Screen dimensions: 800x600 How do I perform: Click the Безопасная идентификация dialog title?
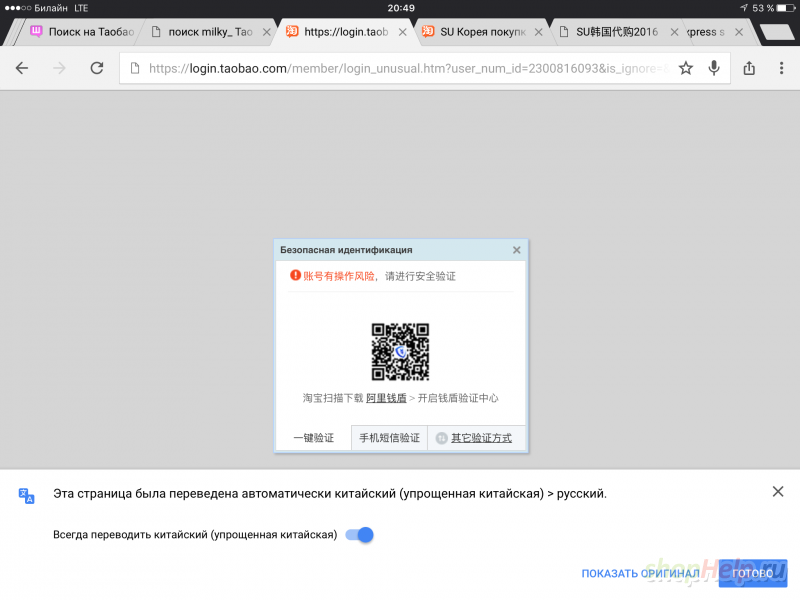pyautogui.click(x=346, y=250)
